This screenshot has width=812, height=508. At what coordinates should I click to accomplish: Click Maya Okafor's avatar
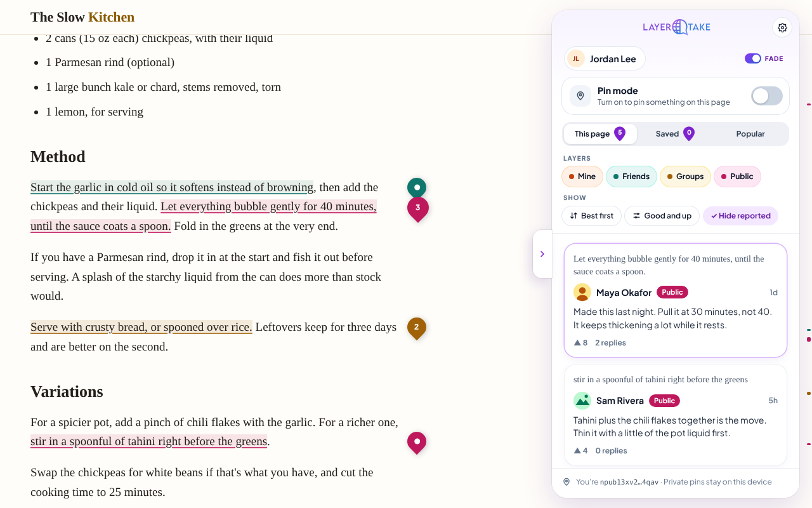pos(582,292)
